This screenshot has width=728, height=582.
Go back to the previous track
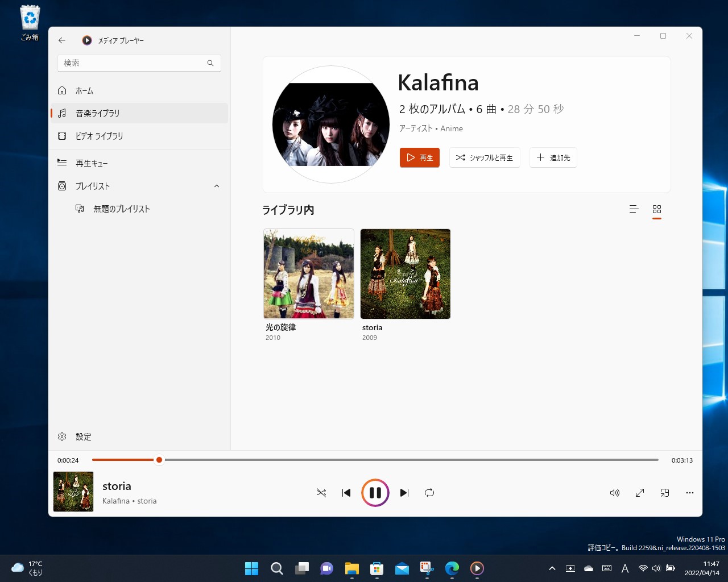click(x=346, y=492)
